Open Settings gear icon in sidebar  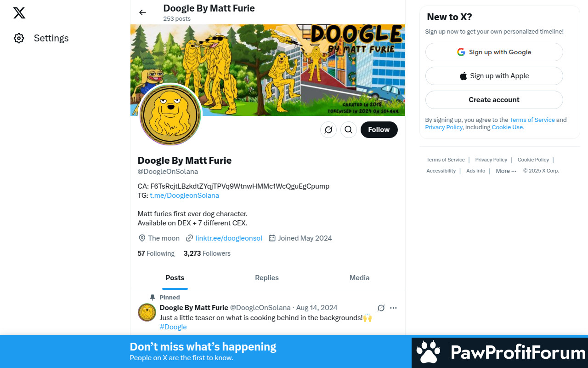[19, 38]
